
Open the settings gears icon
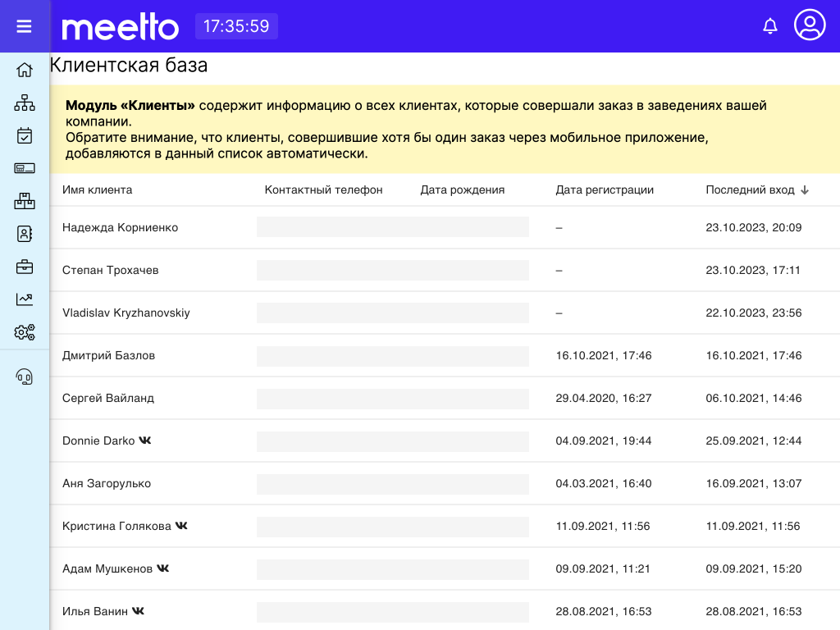pyautogui.click(x=25, y=332)
